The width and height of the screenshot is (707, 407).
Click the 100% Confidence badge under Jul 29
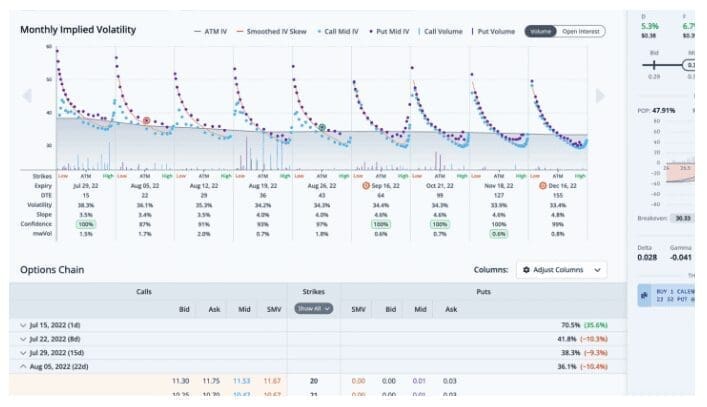(x=87, y=223)
